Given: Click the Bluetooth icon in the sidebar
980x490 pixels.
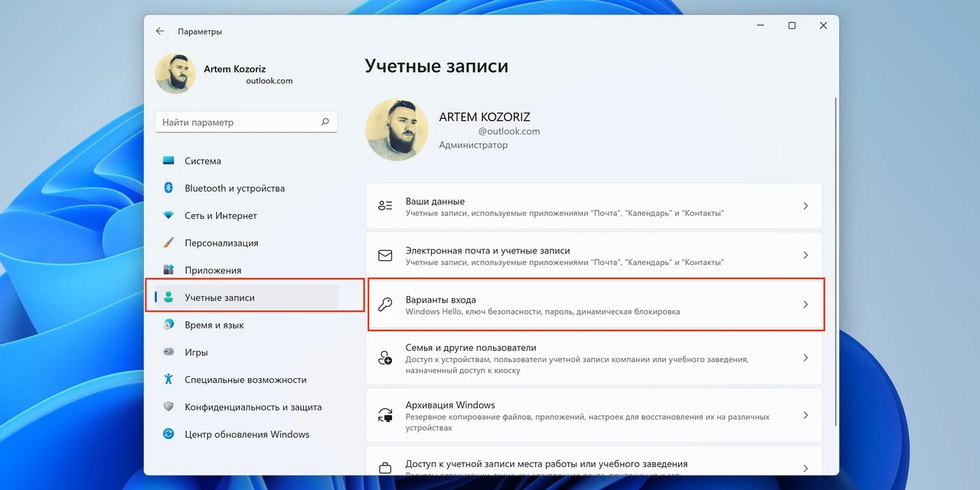Looking at the screenshot, I should 168,188.
